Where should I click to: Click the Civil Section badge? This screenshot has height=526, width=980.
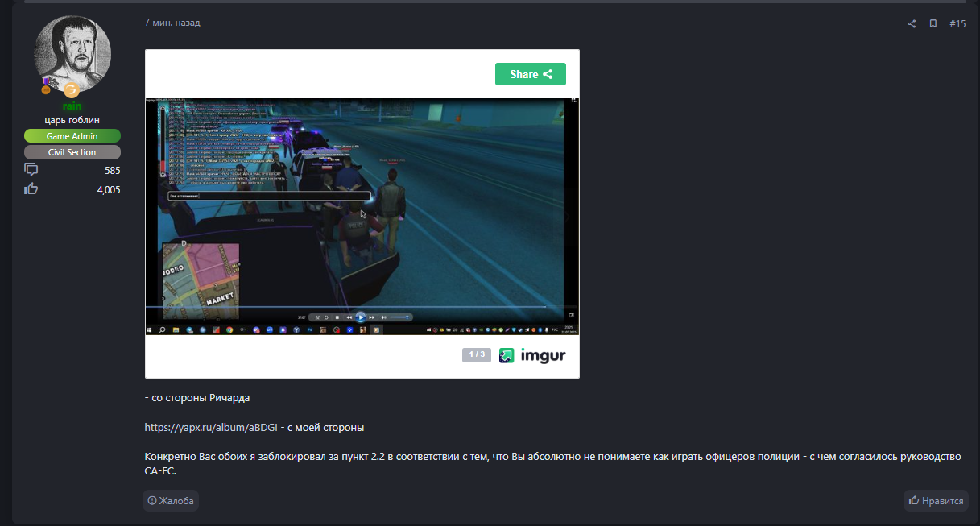(72, 152)
